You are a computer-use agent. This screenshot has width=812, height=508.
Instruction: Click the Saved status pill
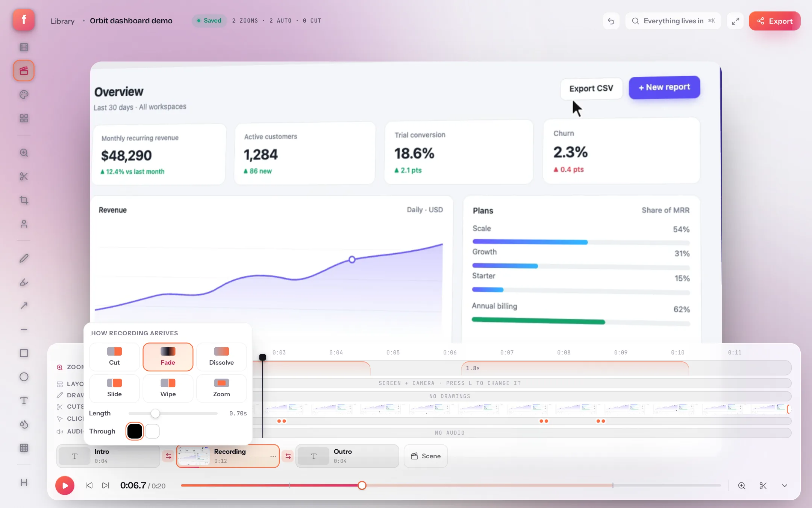point(209,21)
